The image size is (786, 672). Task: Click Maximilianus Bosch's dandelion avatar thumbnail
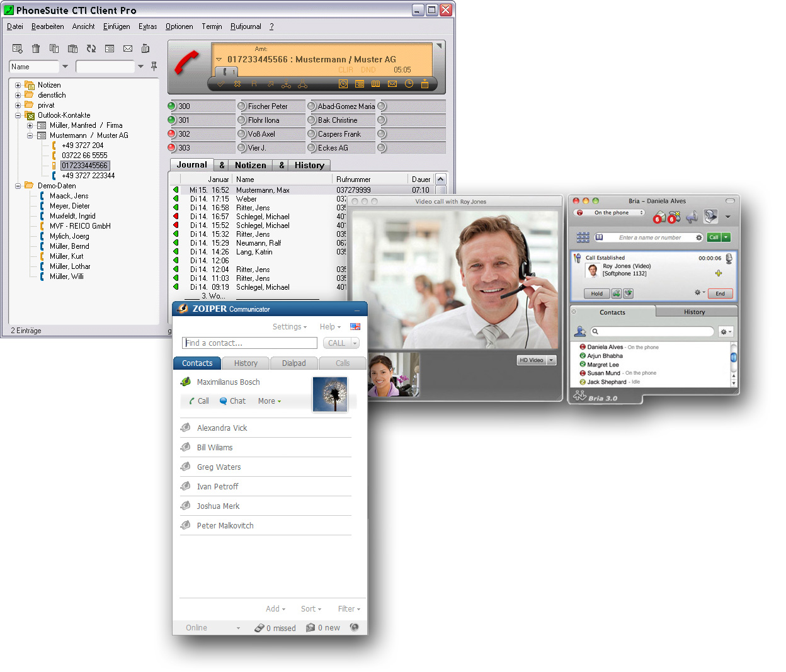point(330,395)
